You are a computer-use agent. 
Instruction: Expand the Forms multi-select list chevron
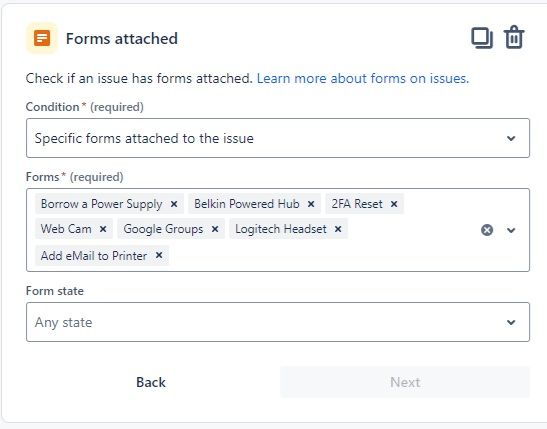click(511, 230)
